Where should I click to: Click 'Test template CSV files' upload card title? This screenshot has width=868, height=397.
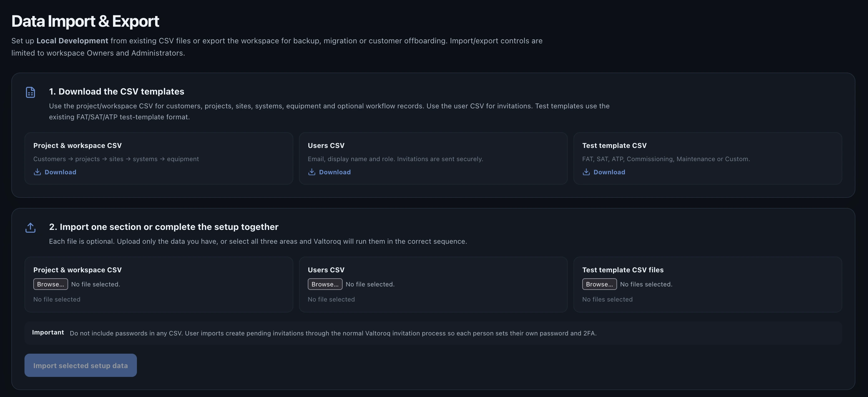(x=623, y=270)
